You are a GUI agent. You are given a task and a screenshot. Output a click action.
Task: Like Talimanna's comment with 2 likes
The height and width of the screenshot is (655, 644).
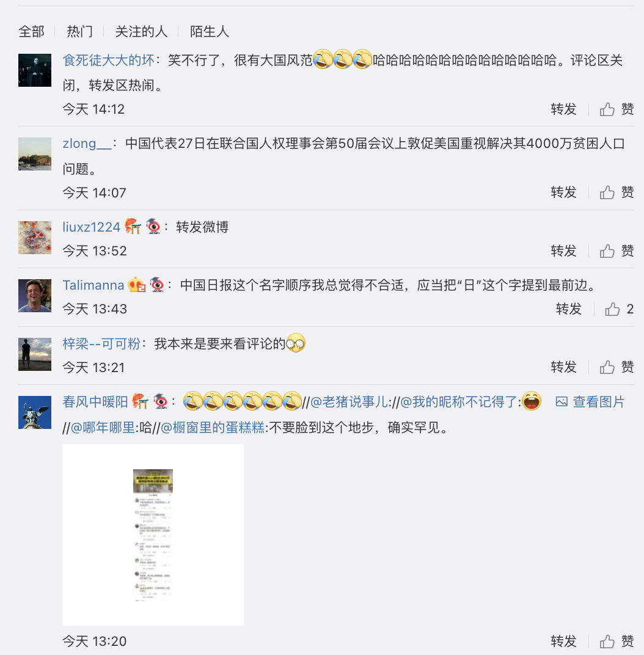click(x=620, y=309)
